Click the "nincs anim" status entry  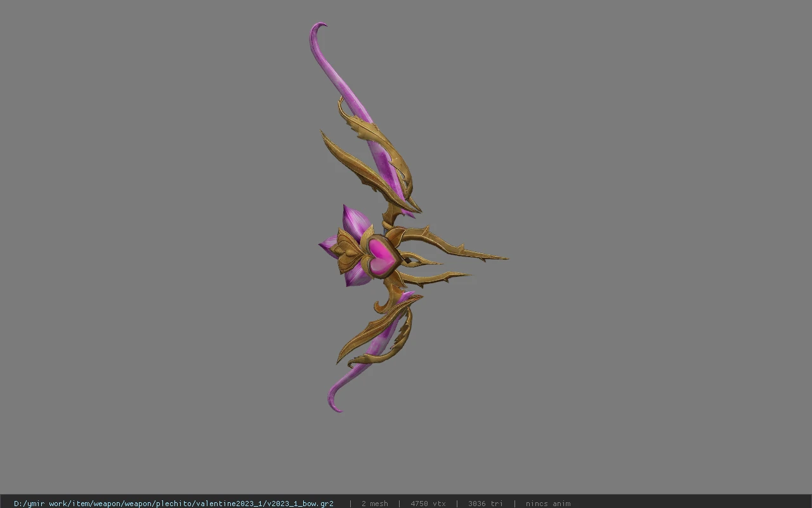pyautogui.click(x=548, y=504)
